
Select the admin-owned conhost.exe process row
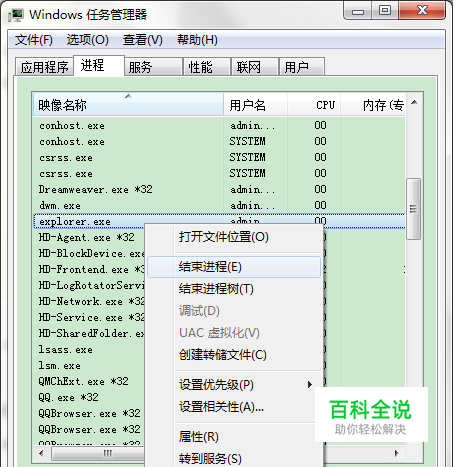(219, 126)
